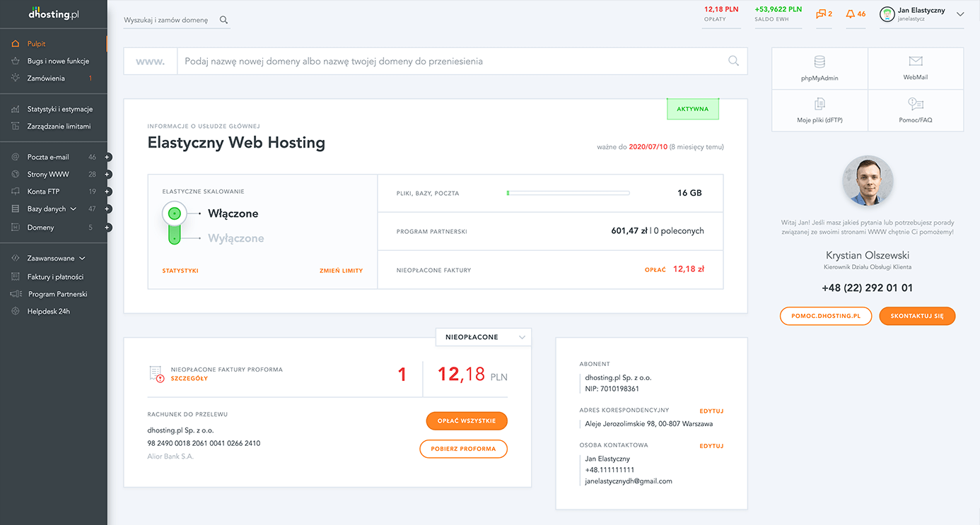Add new e-mail account with plus icon
The image size is (980, 525).
coord(107,157)
